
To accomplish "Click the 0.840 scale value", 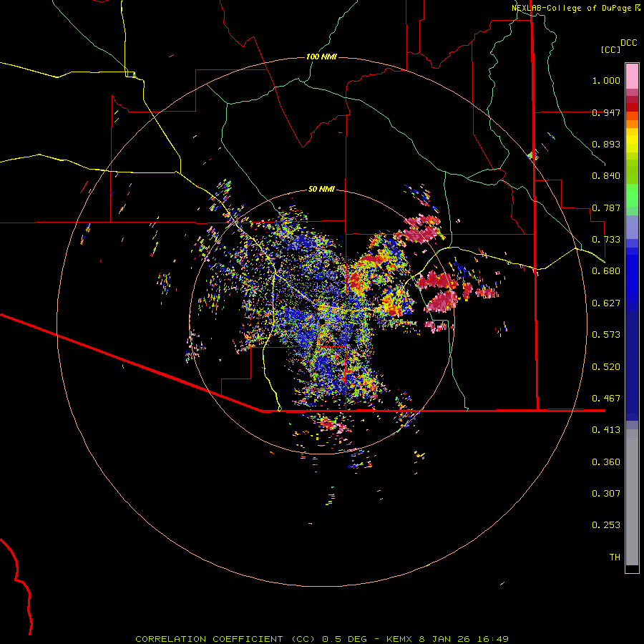I will point(606,176).
